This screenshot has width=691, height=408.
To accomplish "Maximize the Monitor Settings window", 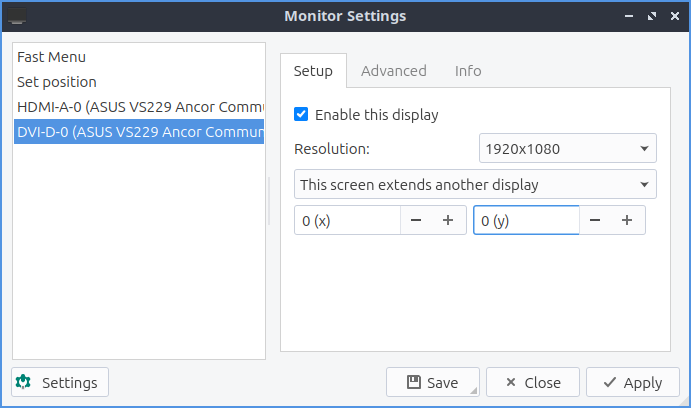I will coord(652,16).
